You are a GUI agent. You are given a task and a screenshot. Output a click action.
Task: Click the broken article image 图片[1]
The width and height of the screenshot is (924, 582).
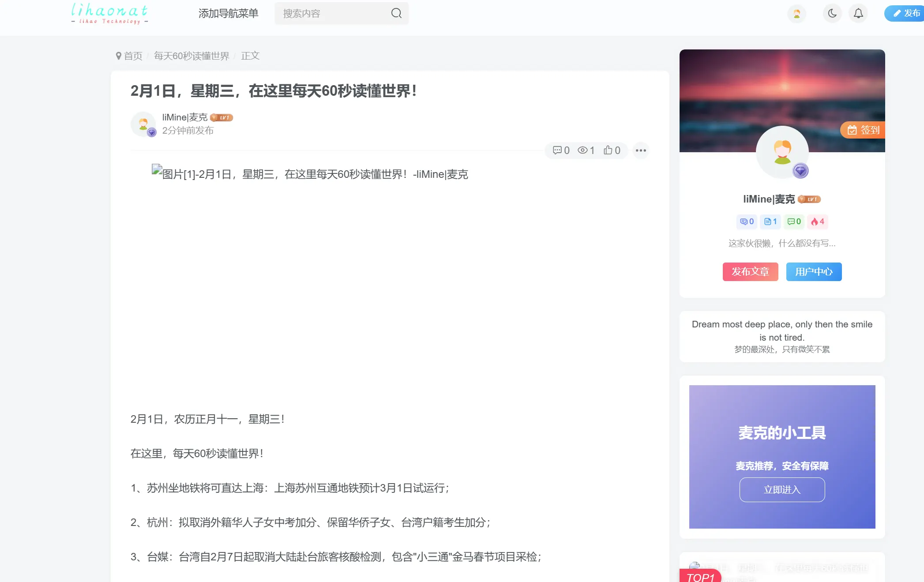coord(310,174)
